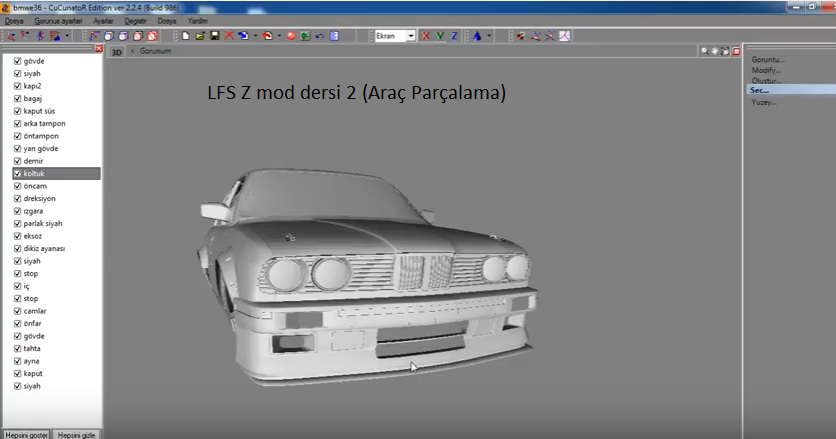Viewport: 836px width, 439px height.
Task: Click the red arrow export icon
Action: (x=267, y=36)
